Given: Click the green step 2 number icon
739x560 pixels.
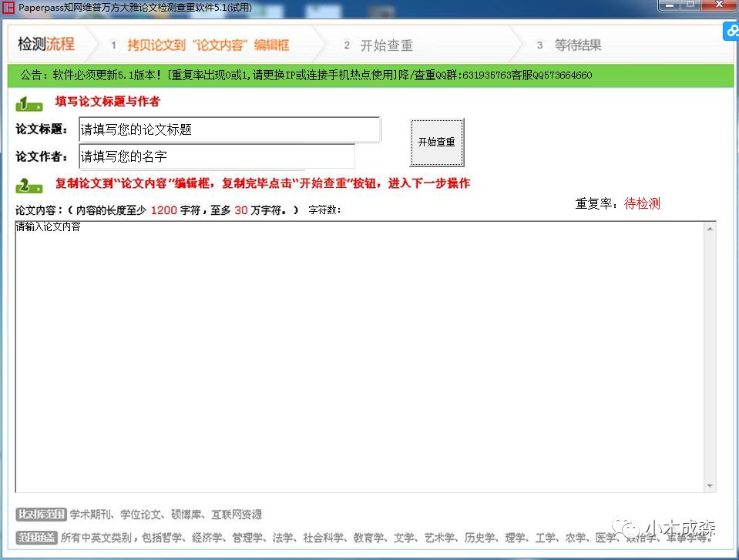Looking at the screenshot, I should 29,183.
